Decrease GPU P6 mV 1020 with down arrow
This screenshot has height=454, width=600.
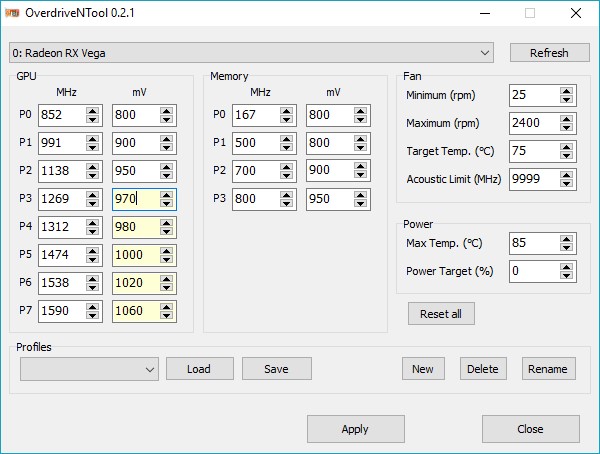[166, 287]
